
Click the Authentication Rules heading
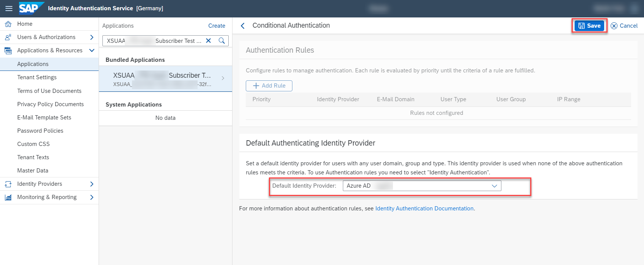coord(280,50)
